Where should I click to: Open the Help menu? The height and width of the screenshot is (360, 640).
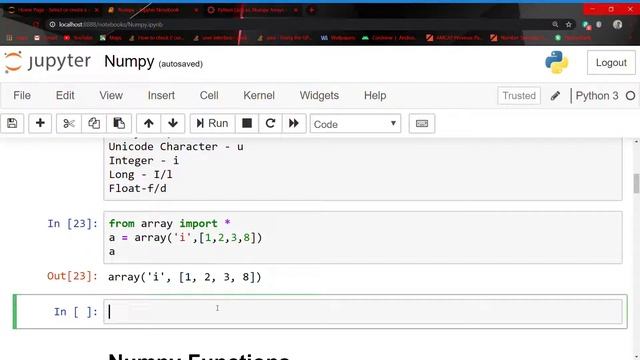(x=375, y=96)
